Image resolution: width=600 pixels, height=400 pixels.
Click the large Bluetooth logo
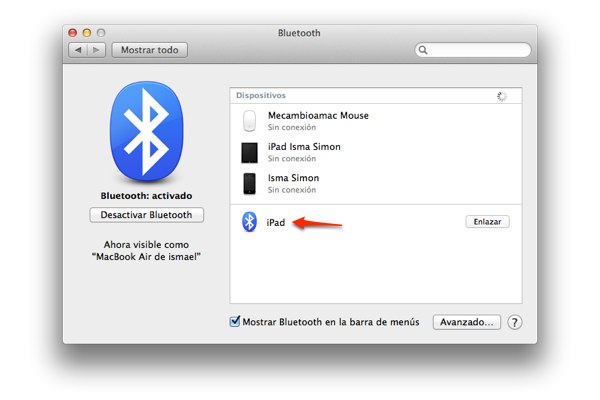pyautogui.click(x=146, y=131)
